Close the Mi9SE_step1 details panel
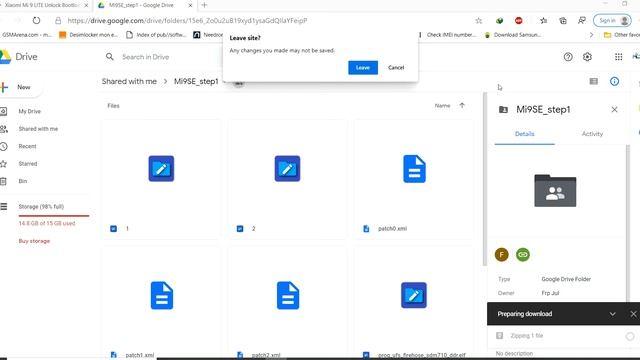Screen dimensions: 640x360 (x=614, y=109)
